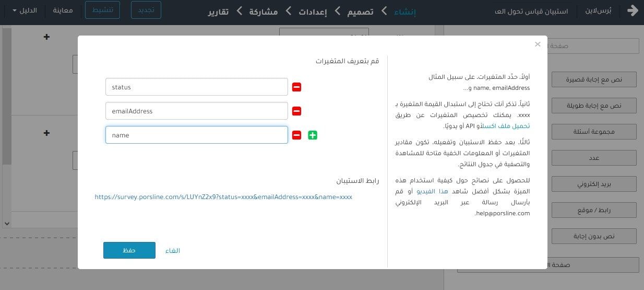Close the variables dialog with X

[x=538, y=44]
